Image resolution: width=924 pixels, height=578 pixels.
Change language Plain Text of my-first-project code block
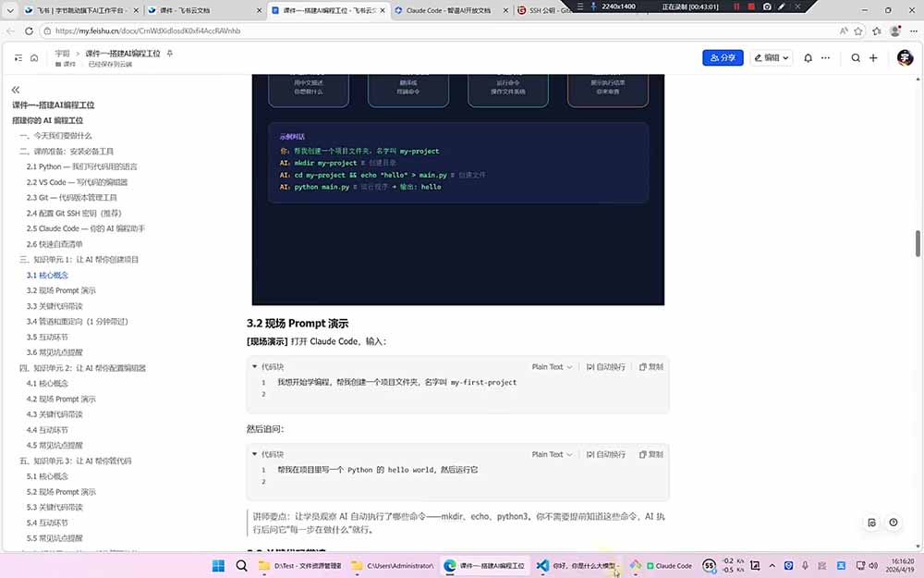coord(552,367)
